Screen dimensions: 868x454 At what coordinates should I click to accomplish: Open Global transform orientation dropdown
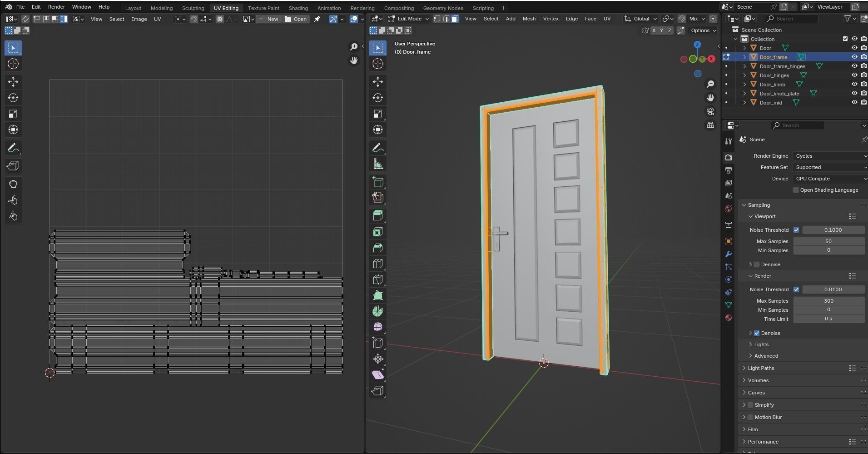click(641, 19)
